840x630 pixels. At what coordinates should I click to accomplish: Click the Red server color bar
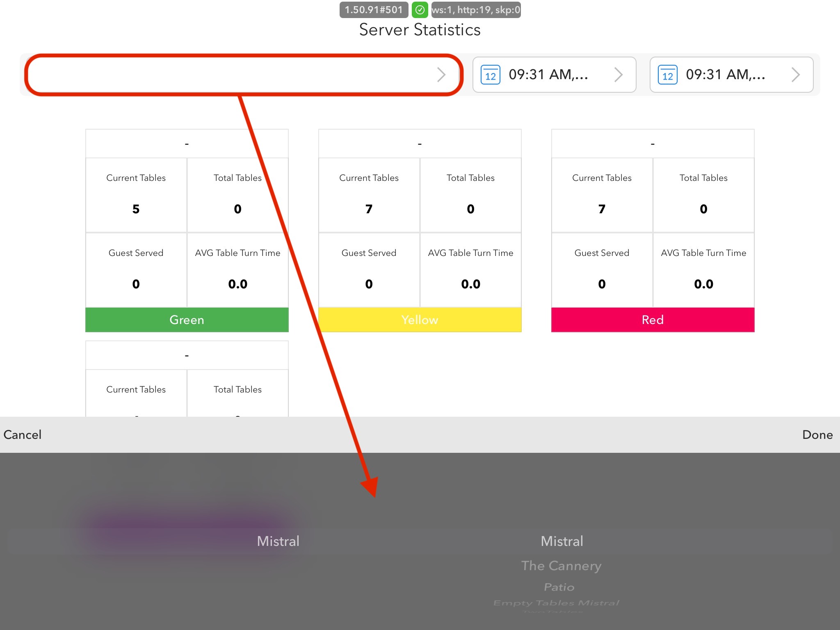(653, 320)
